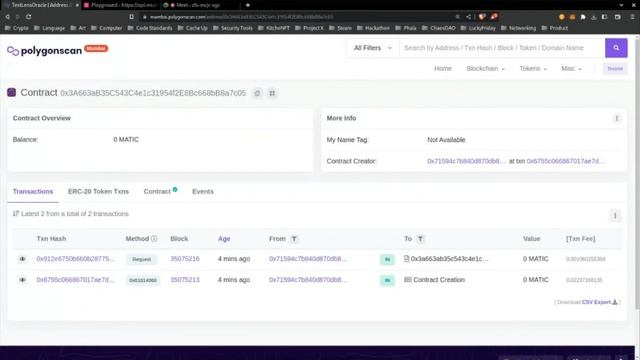Open From address in Request row
640x360 pixels.
tap(308, 259)
